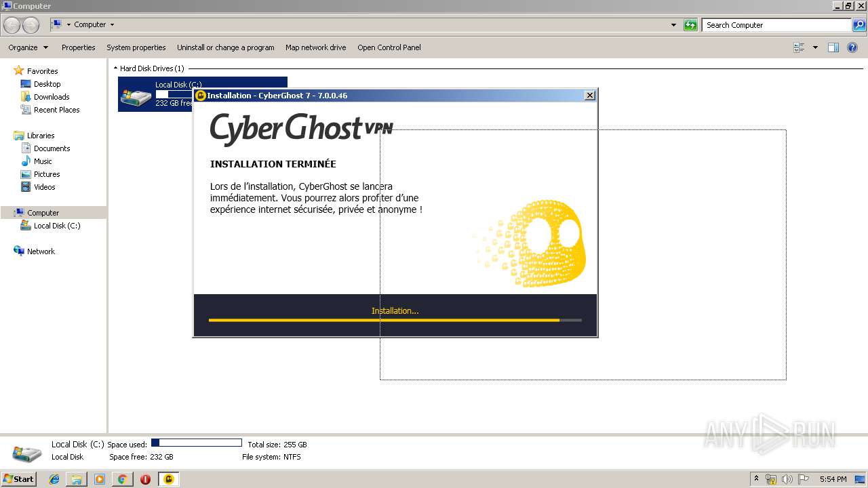Image resolution: width=868 pixels, height=488 pixels.
Task: Click the installation progress bar
Action: coord(395,320)
